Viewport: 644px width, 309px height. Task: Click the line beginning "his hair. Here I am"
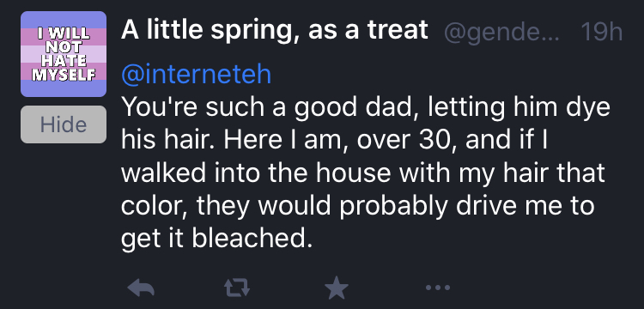[334, 141]
